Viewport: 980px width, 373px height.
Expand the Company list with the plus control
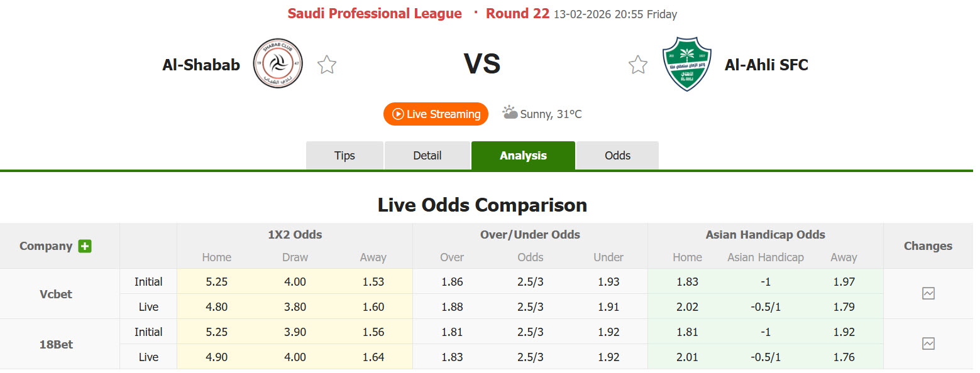point(85,246)
